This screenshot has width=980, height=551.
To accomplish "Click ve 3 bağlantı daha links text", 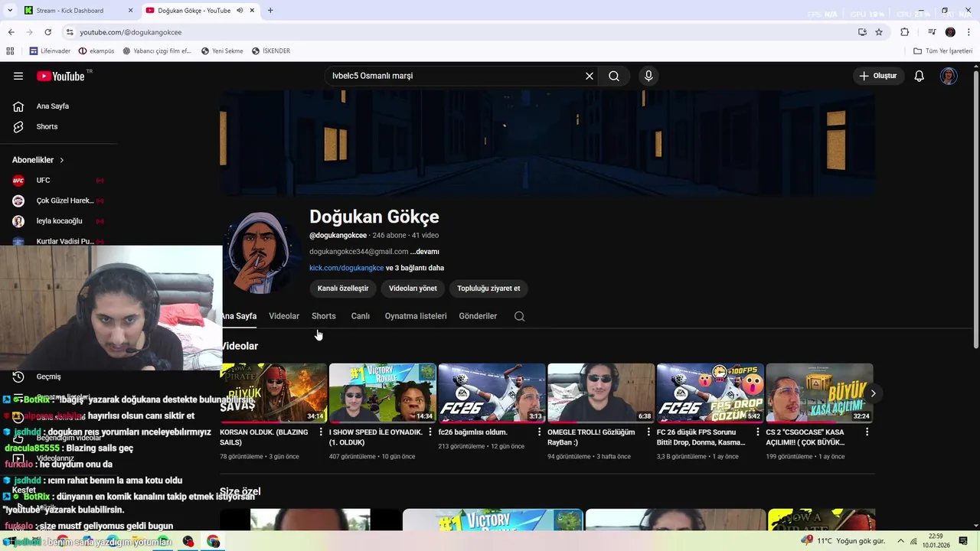I will click(415, 268).
